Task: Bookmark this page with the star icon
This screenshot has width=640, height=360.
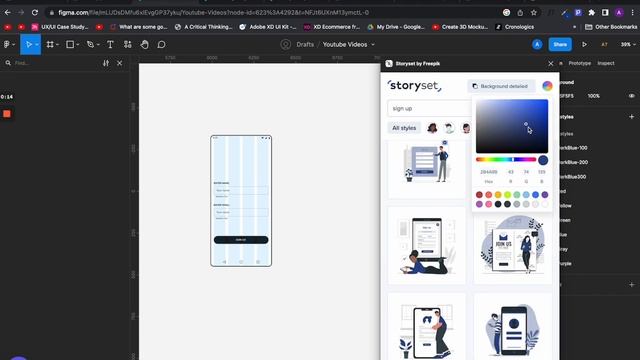Action: tap(533, 13)
